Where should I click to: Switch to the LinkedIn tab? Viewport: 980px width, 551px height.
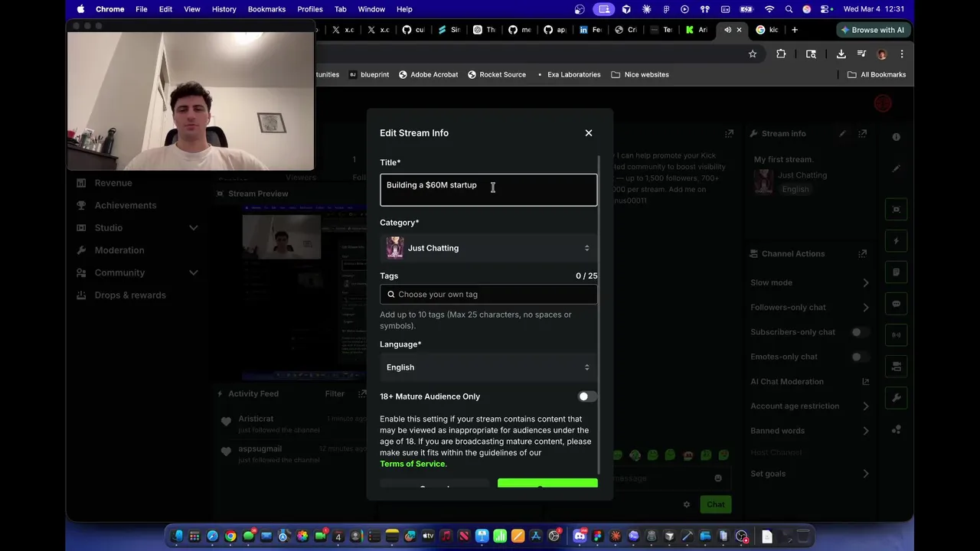pyautogui.click(x=590, y=30)
